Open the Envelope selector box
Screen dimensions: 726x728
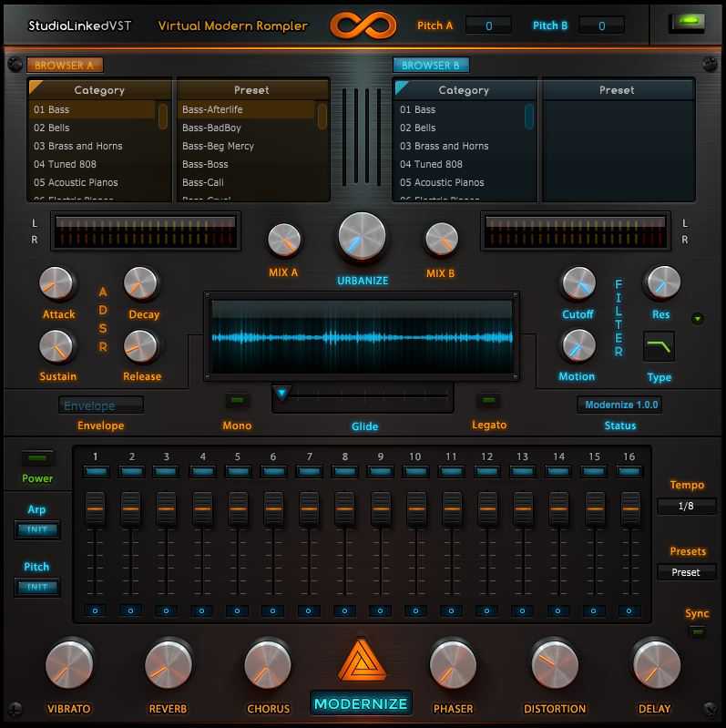tap(101, 405)
